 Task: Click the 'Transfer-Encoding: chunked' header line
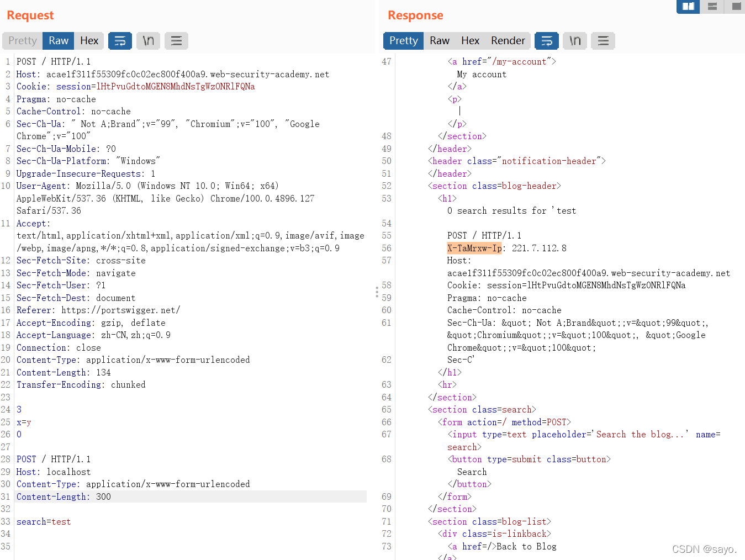pos(81,384)
